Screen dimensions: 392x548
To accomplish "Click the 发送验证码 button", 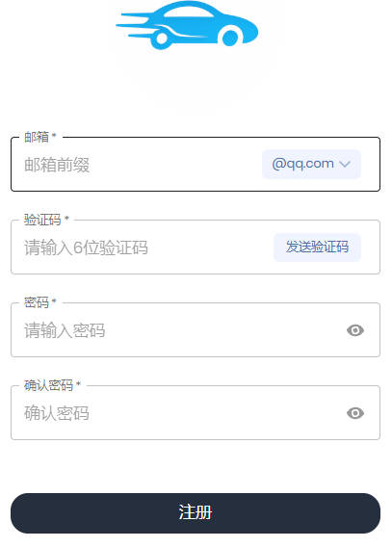I will point(317,247).
